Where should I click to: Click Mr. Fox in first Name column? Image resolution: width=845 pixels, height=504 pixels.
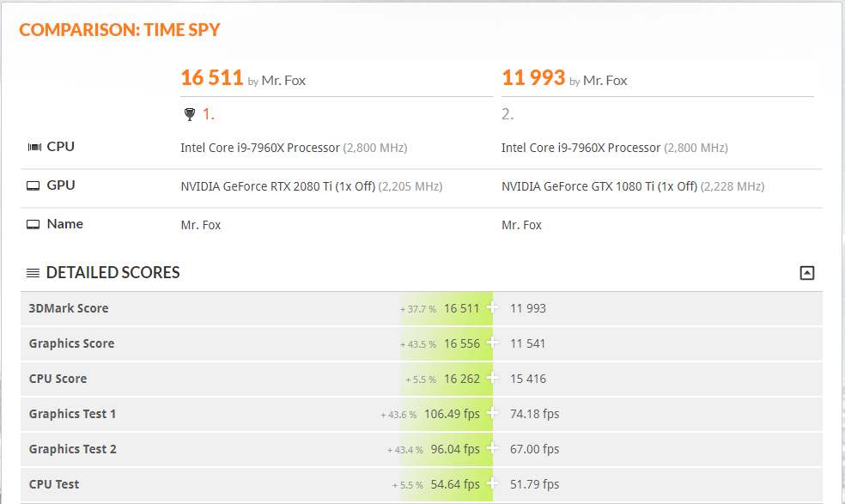pyautogui.click(x=201, y=225)
